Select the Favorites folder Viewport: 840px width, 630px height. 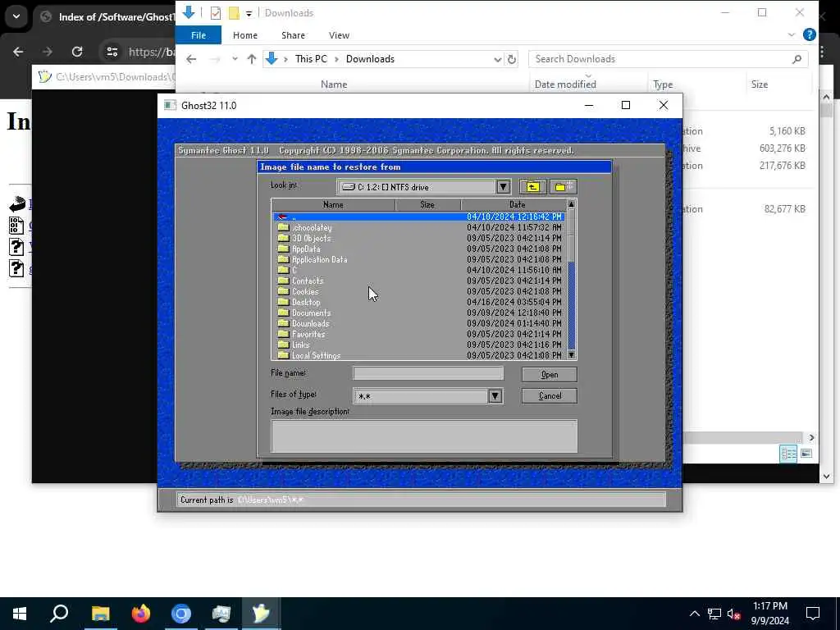pos(419,335)
